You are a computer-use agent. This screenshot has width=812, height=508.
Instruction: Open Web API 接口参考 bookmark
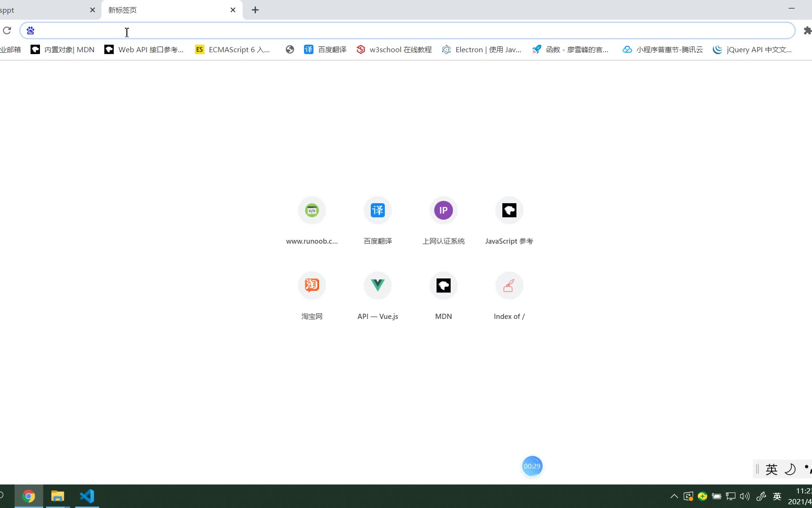144,49
